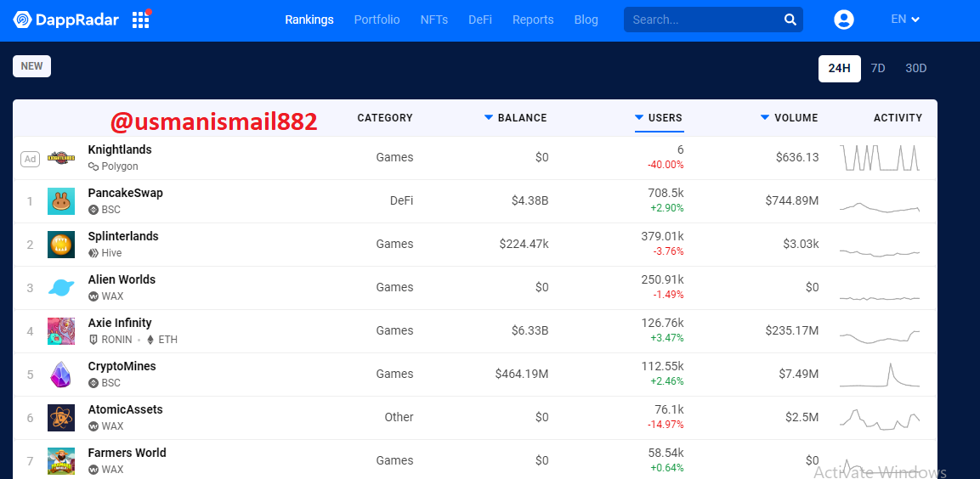Image resolution: width=980 pixels, height=479 pixels.
Task: Open the Farmers World dapp link
Action: coord(127,453)
